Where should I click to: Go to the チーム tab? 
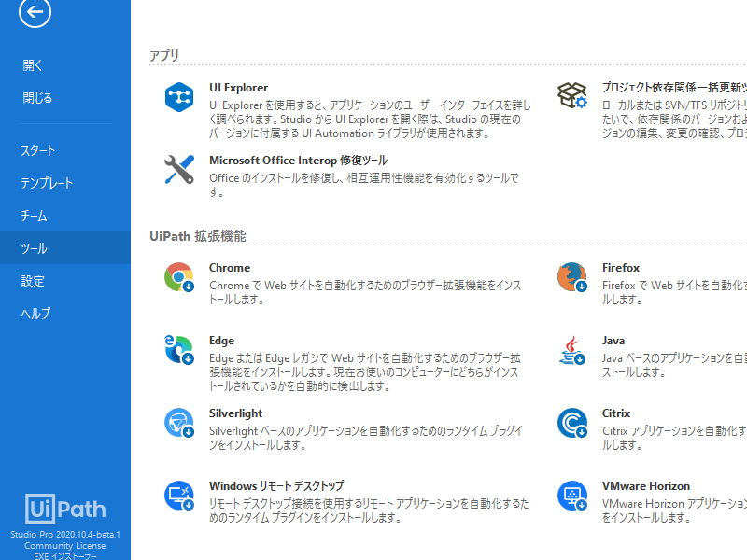pos(34,216)
